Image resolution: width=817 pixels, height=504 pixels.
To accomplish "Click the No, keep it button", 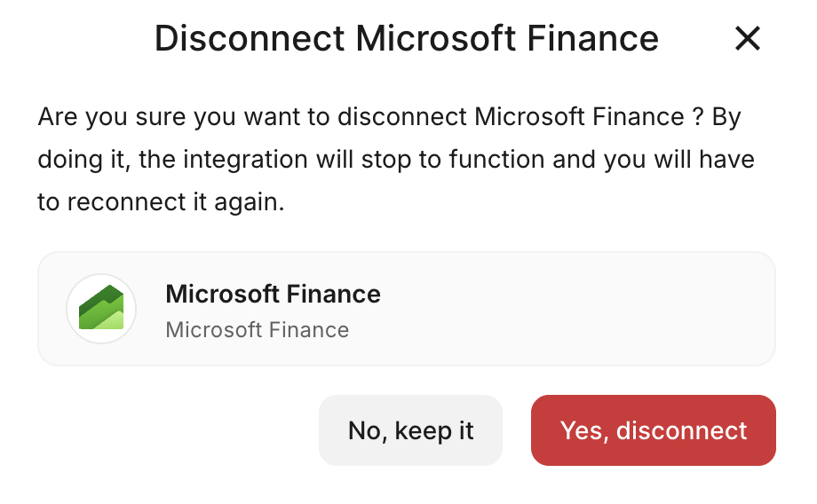I will click(410, 430).
